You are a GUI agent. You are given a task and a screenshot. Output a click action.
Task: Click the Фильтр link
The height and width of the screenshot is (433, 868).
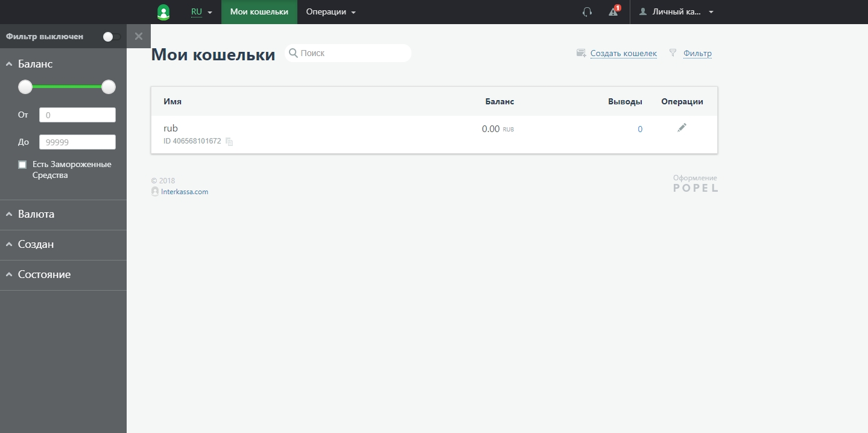pos(697,53)
